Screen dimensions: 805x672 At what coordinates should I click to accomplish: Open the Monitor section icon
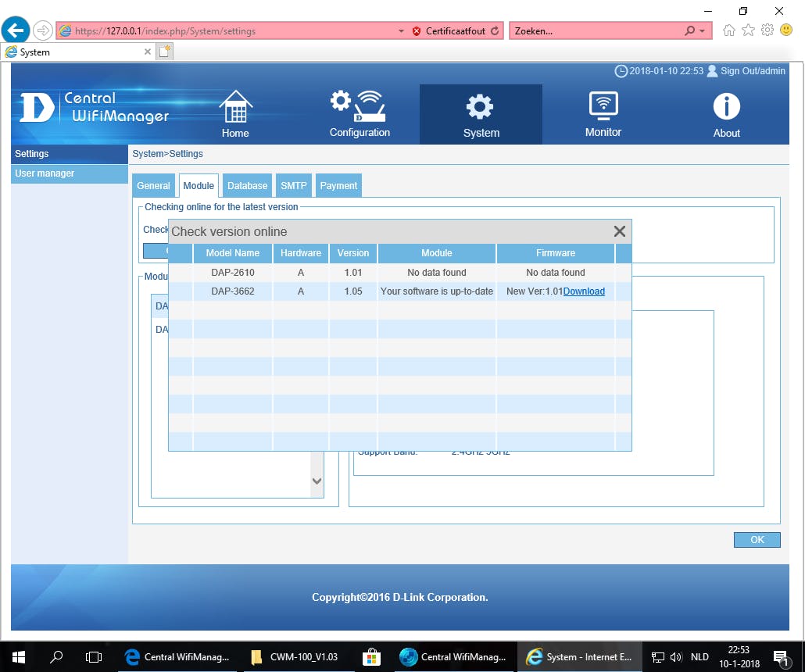(603, 105)
